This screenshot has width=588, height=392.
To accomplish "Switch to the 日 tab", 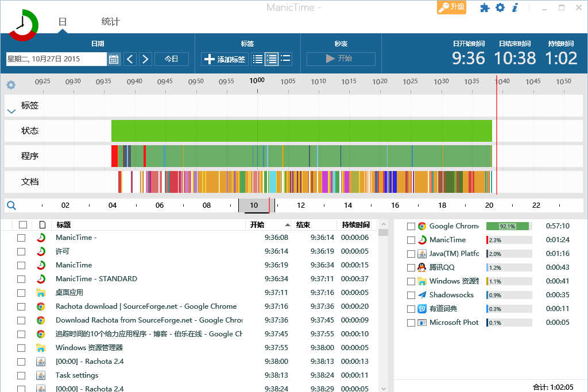I will coord(63,22).
